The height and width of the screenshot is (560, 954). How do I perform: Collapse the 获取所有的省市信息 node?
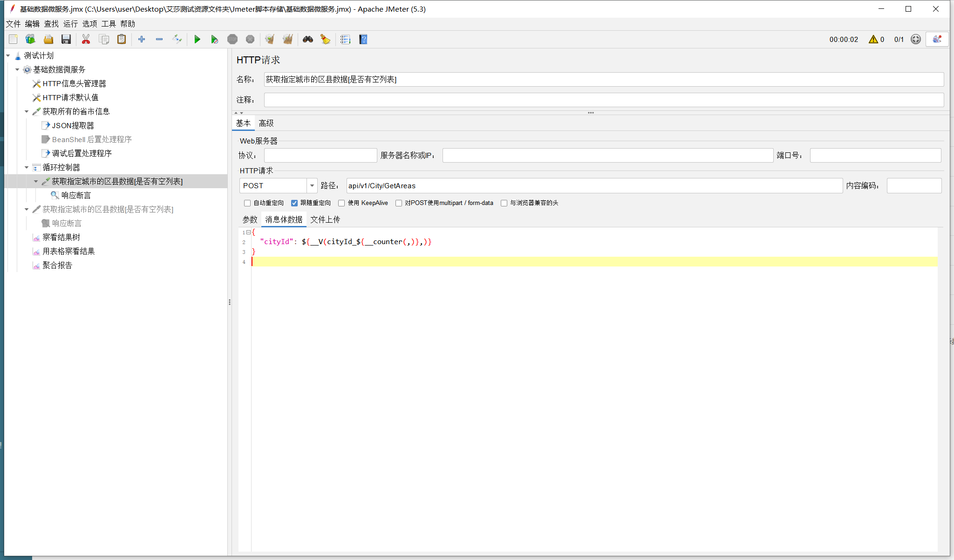(x=27, y=111)
